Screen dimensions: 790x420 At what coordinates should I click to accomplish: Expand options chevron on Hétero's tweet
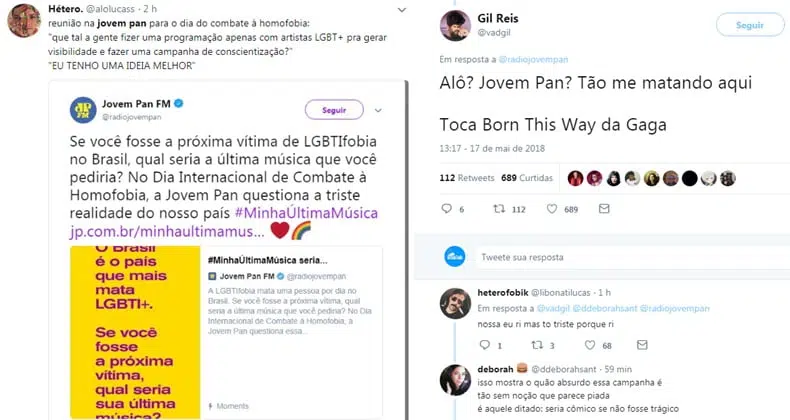(402, 10)
